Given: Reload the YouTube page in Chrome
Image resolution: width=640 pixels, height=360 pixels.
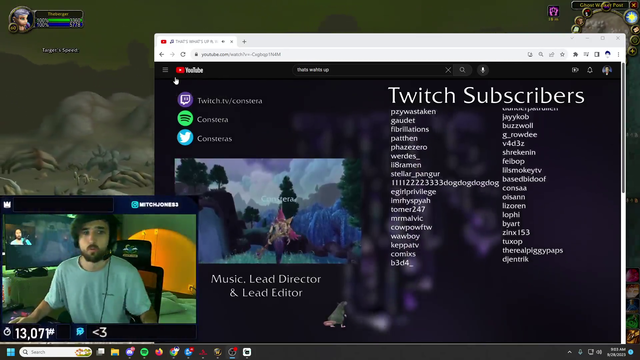Looking at the screenshot, I should 183,54.
